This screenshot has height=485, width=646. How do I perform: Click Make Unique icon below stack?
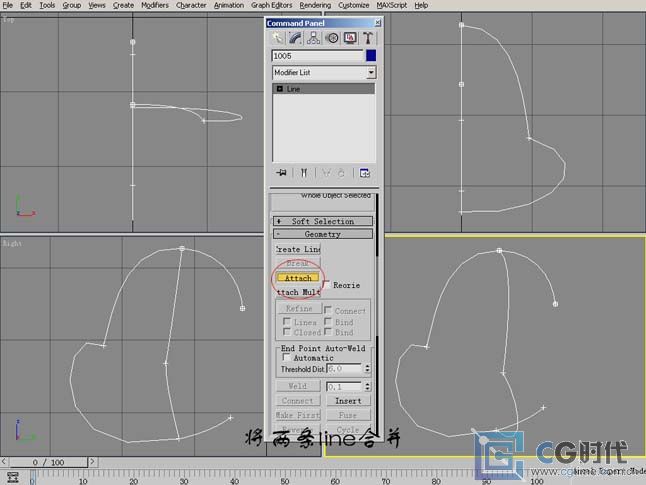click(x=326, y=173)
